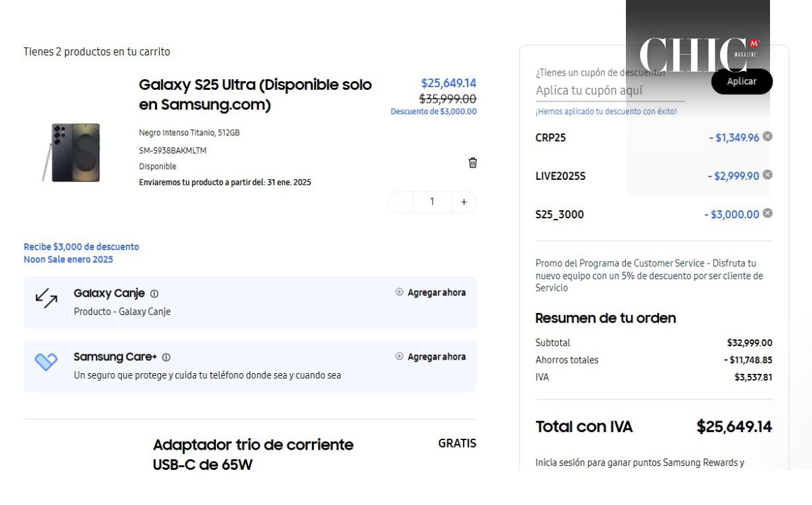812x505 pixels.
Task: Click the GRATIS label for the adapter
Action: point(457,443)
